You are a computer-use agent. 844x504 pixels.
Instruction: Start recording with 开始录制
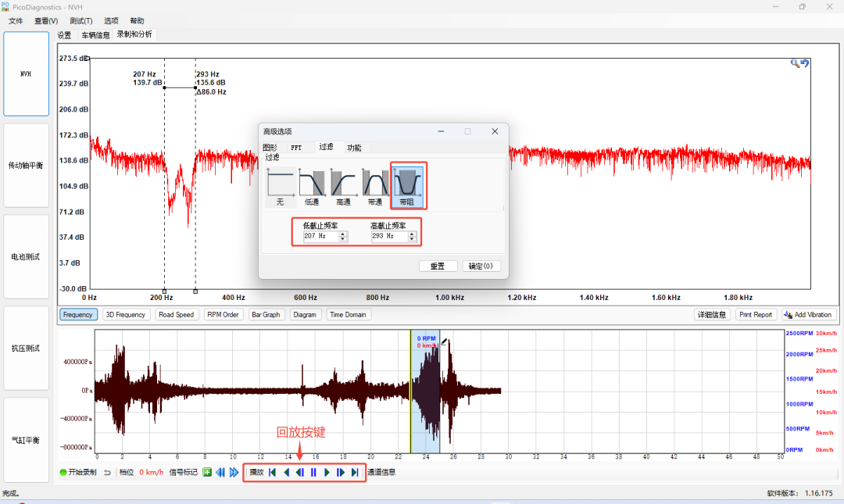(x=78, y=472)
